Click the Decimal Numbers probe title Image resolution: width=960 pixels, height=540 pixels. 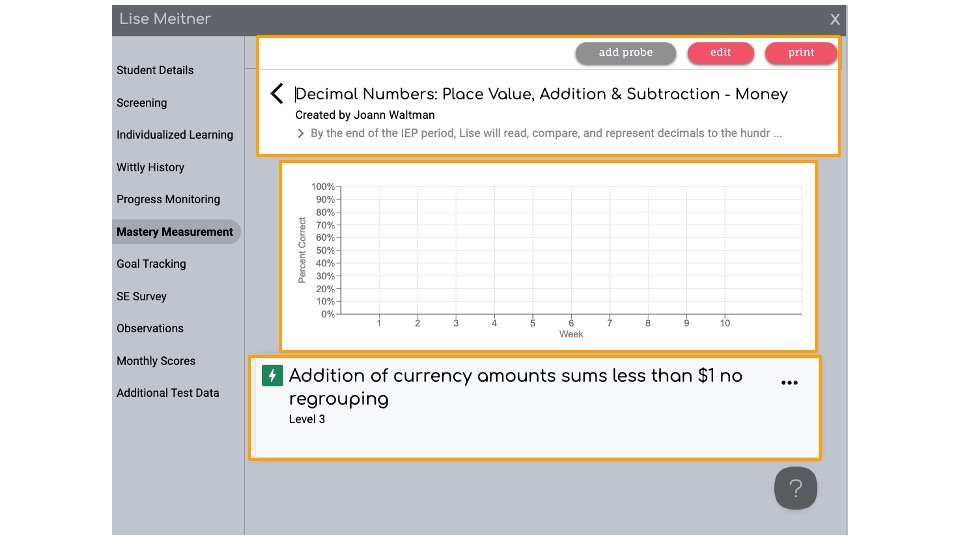click(541, 94)
